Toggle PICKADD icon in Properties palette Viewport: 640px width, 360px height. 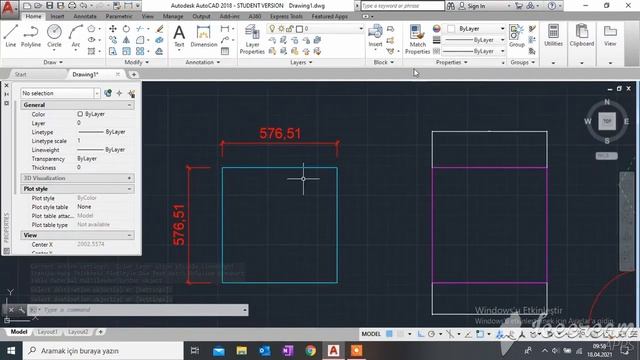tap(108, 93)
